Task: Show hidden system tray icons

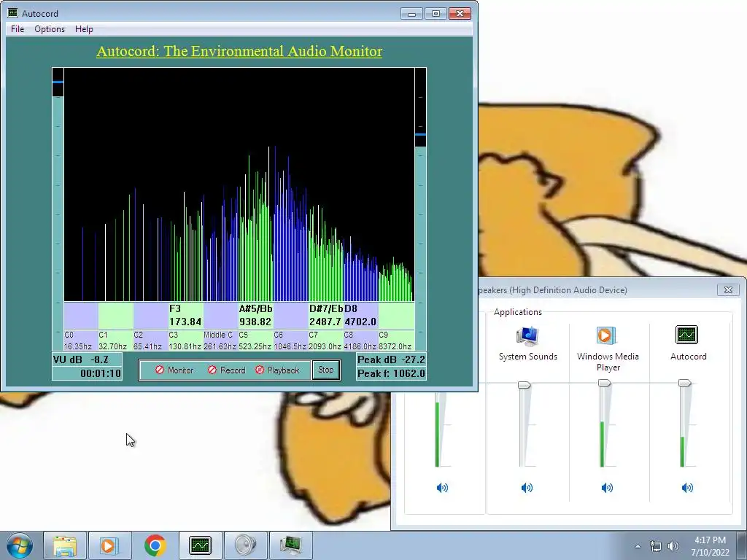Action: (638, 546)
